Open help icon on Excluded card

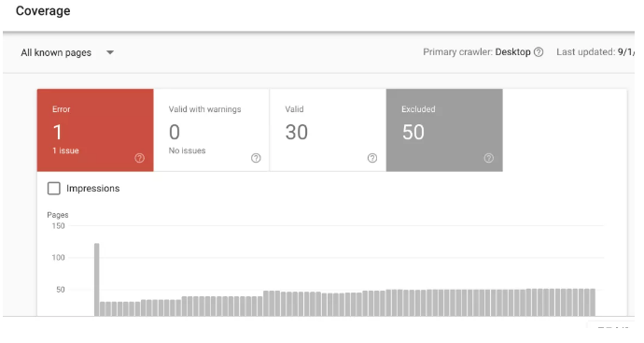pos(489,158)
